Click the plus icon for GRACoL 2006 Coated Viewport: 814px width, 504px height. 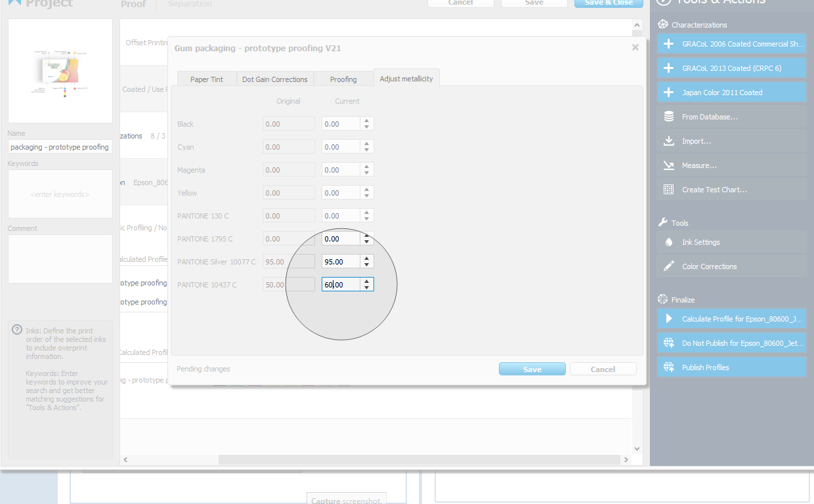tap(668, 44)
